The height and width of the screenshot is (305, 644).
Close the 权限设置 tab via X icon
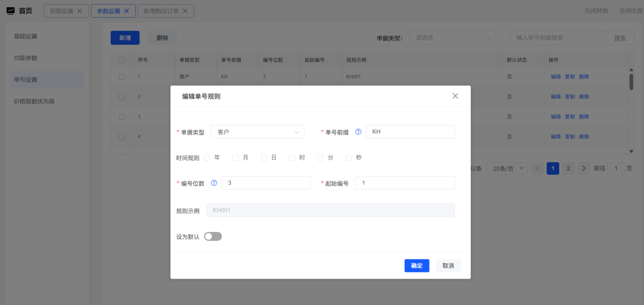point(79,11)
